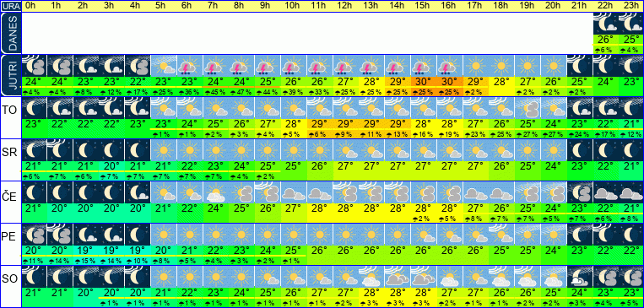Click the 12h column header
Screen dimensions: 644x308
[346, 6]
